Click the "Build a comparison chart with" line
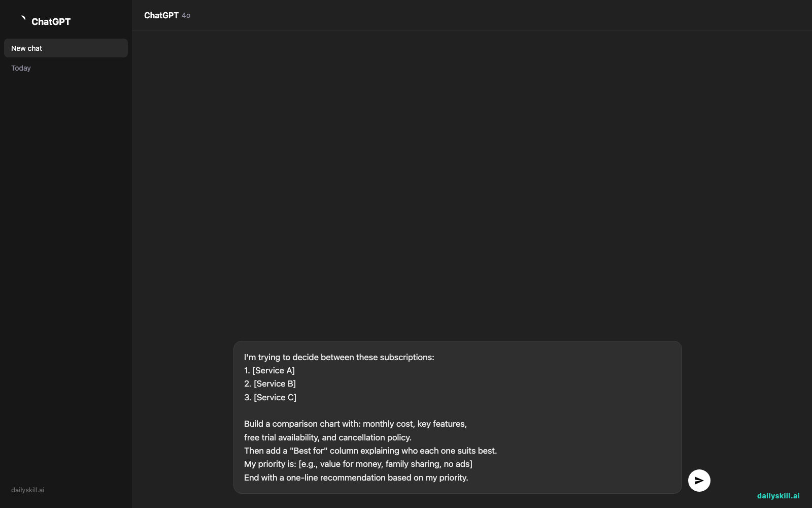Screen dimensions: 812x508 point(355,424)
